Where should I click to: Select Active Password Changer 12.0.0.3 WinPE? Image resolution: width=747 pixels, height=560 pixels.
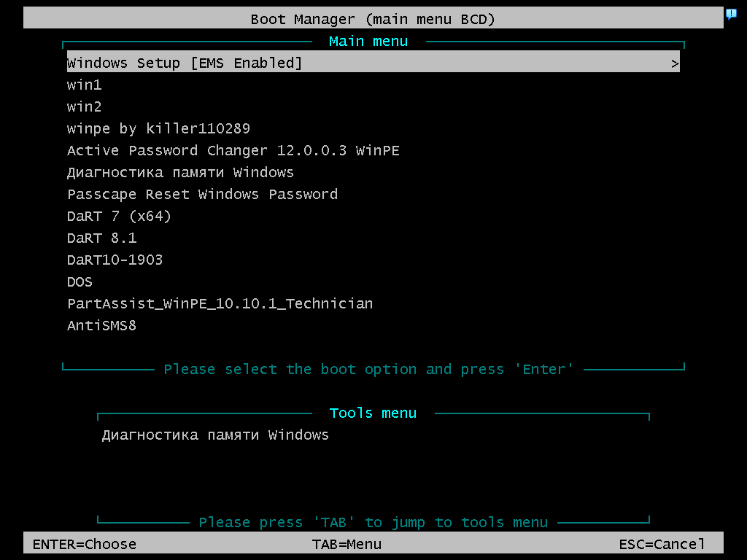click(233, 150)
